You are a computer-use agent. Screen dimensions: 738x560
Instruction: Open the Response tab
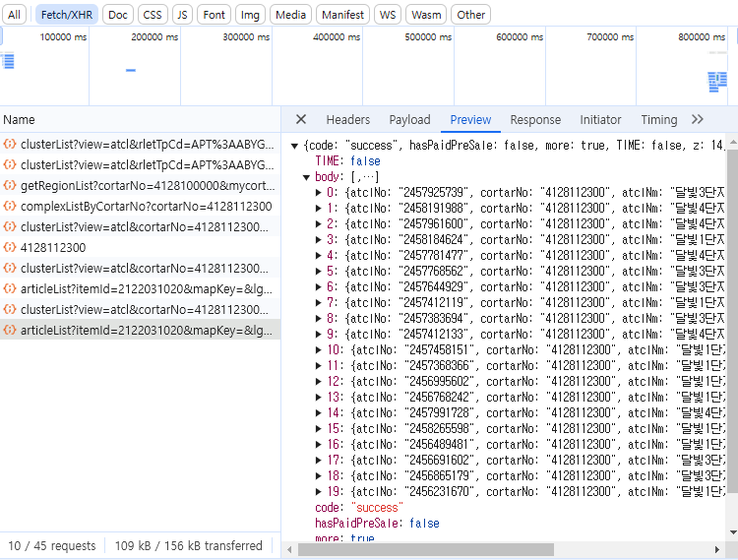(535, 120)
